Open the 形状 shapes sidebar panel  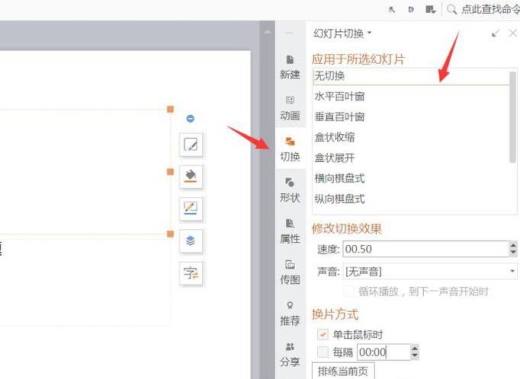point(290,190)
